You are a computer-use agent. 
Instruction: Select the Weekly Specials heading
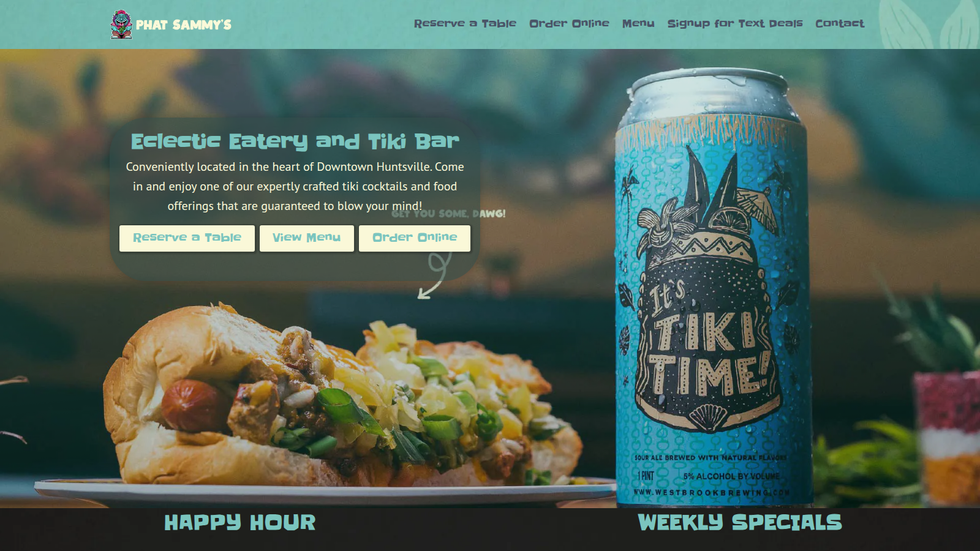coord(740,523)
